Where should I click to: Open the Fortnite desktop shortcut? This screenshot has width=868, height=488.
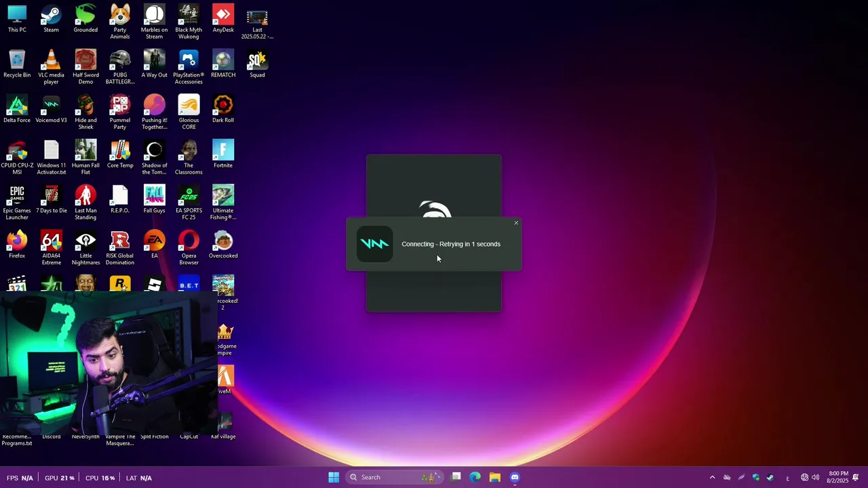[x=223, y=155]
